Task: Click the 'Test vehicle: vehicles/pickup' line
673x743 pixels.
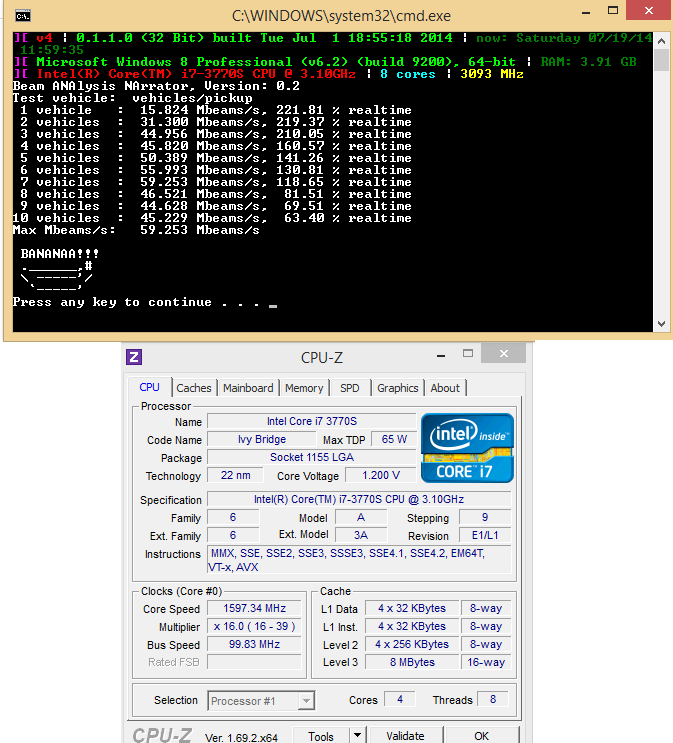Action: 132,98
